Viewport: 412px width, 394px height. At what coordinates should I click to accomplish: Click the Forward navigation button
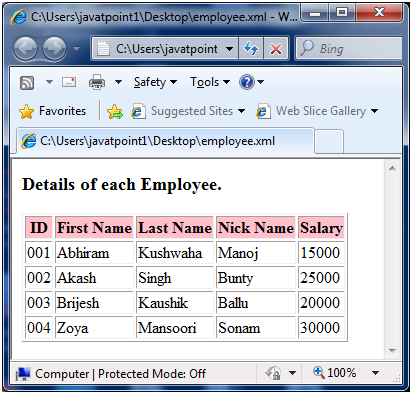(55, 49)
